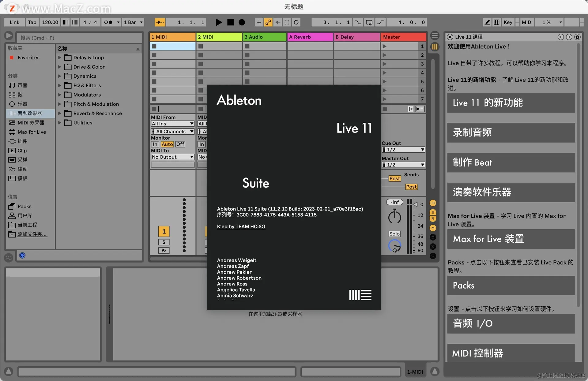Open the Master Out 1/2 dropdown
Viewport: 588px width, 381px height.
click(x=403, y=165)
